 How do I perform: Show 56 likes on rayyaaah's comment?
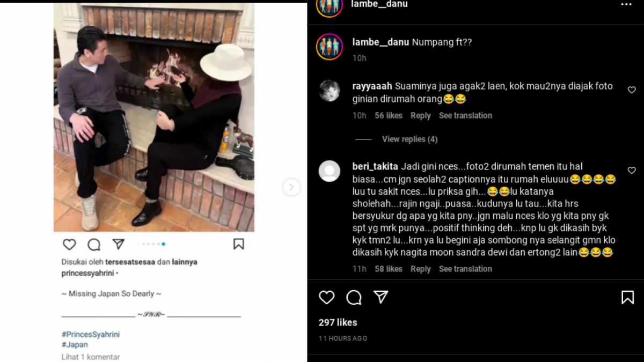(x=388, y=116)
